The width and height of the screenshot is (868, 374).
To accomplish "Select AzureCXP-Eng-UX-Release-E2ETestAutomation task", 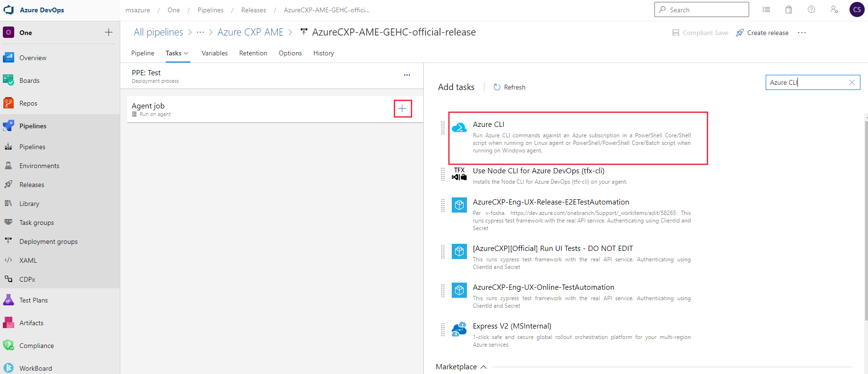I will [x=551, y=202].
